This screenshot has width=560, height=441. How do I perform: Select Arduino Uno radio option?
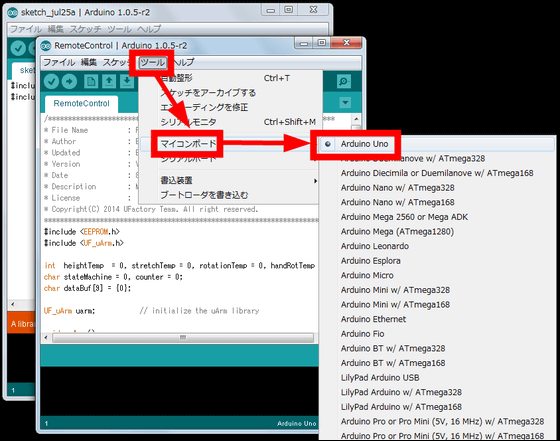pyautogui.click(x=328, y=144)
